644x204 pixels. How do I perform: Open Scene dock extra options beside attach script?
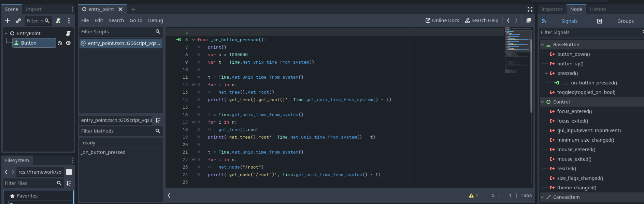[x=69, y=21]
